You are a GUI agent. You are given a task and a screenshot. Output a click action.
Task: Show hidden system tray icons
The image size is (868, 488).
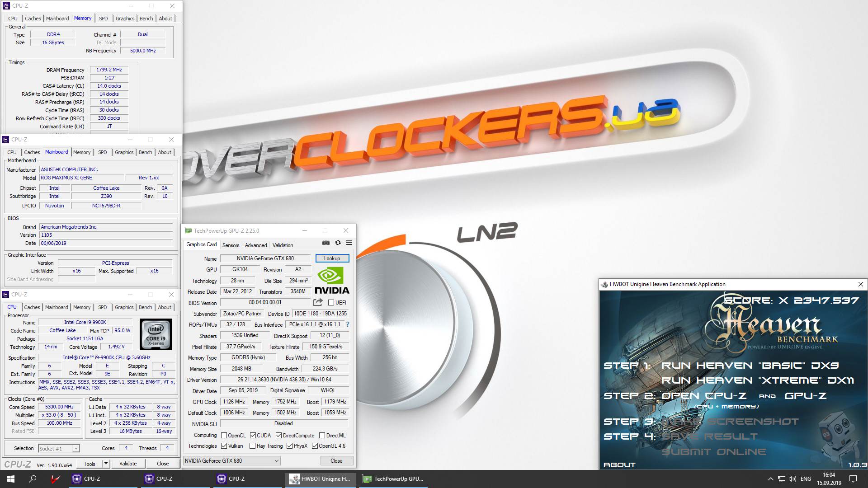770,479
